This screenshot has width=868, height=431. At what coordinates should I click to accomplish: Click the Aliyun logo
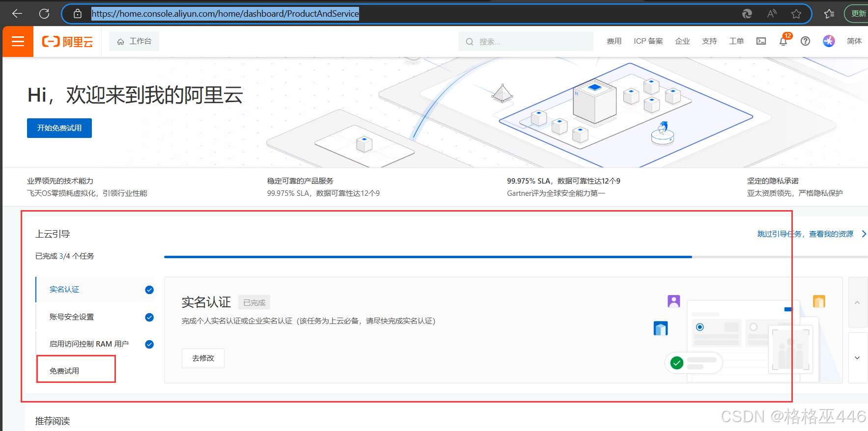click(x=67, y=42)
